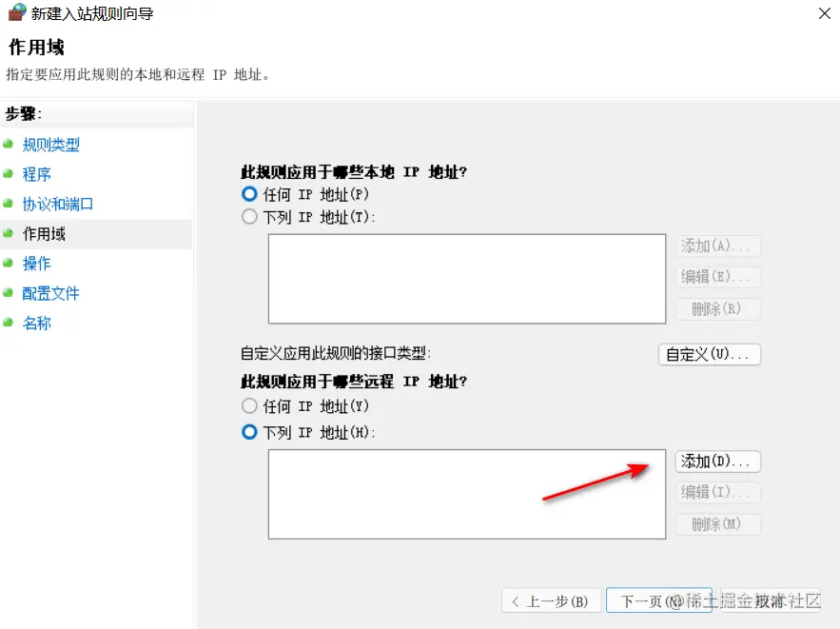840x629 pixels.
Task: Click the firewall wizard title bar icon
Action: 17,12
